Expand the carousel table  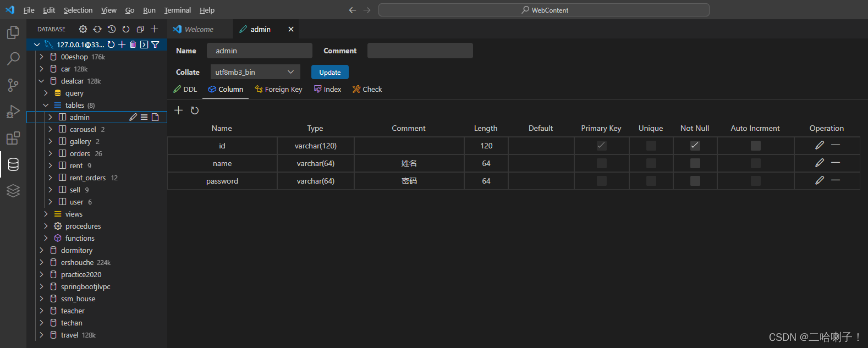pos(50,129)
